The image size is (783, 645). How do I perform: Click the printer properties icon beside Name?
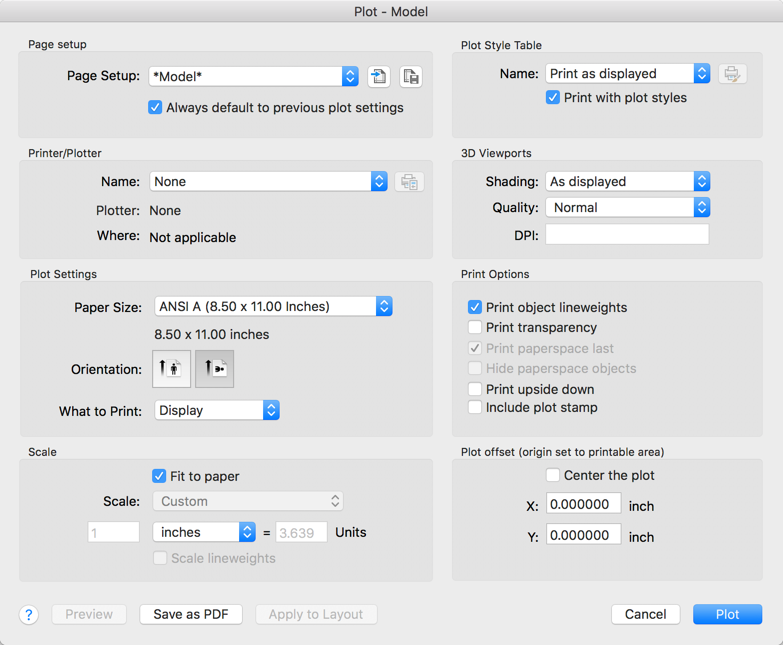[x=409, y=182]
